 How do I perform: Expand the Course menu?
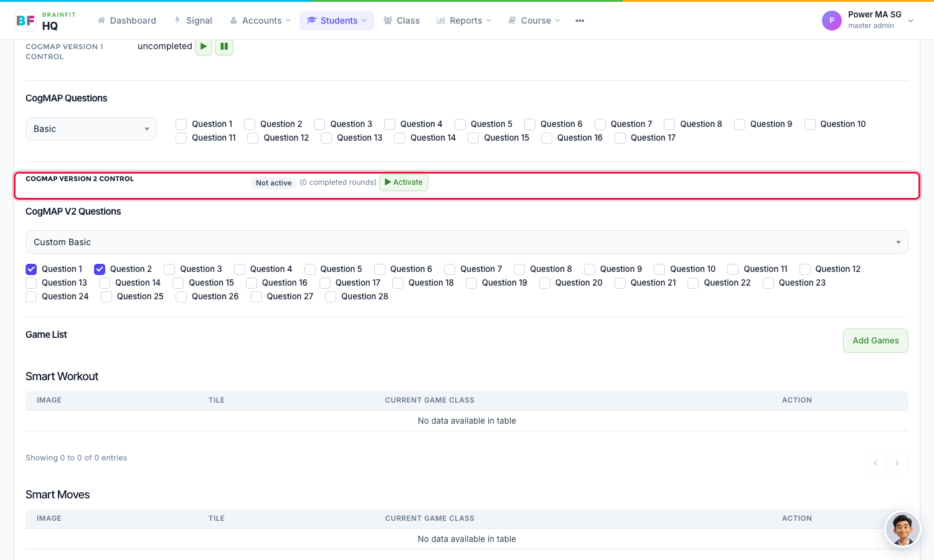(534, 21)
